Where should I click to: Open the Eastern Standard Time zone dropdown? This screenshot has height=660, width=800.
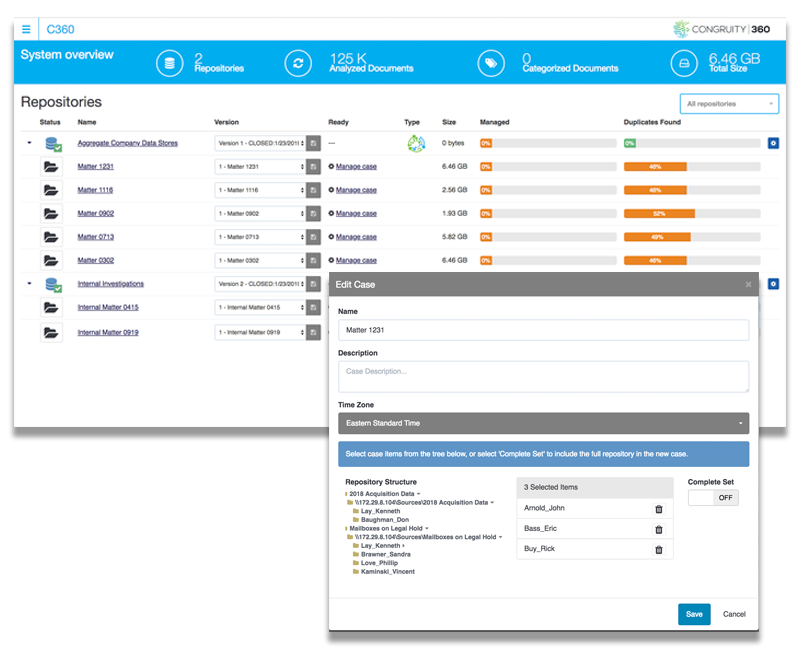[543, 423]
